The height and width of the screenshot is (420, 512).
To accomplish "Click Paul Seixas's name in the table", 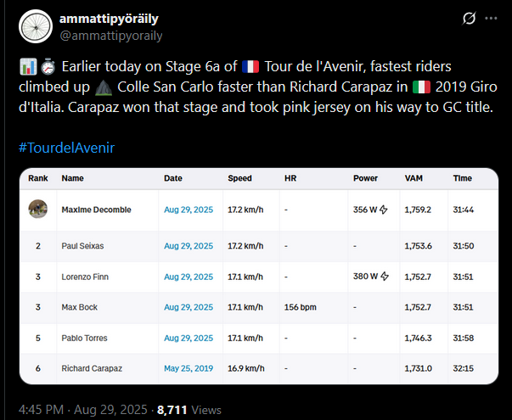I will tap(84, 246).
